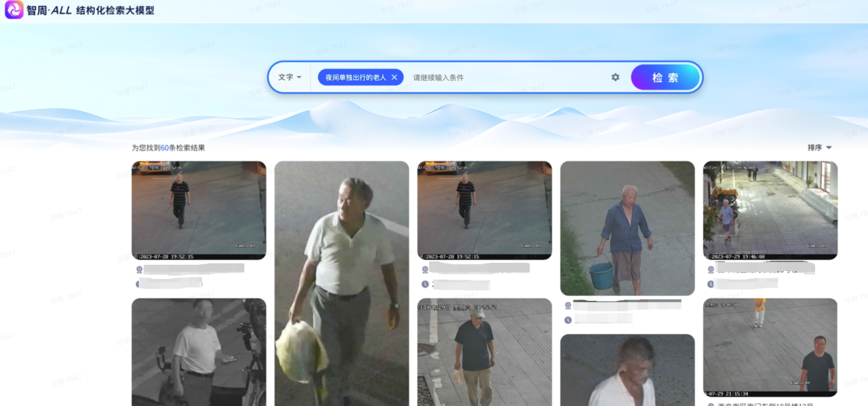This screenshot has width=868, height=406.
Task: Open the wet street night thumbnail
Action: [770, 210]
